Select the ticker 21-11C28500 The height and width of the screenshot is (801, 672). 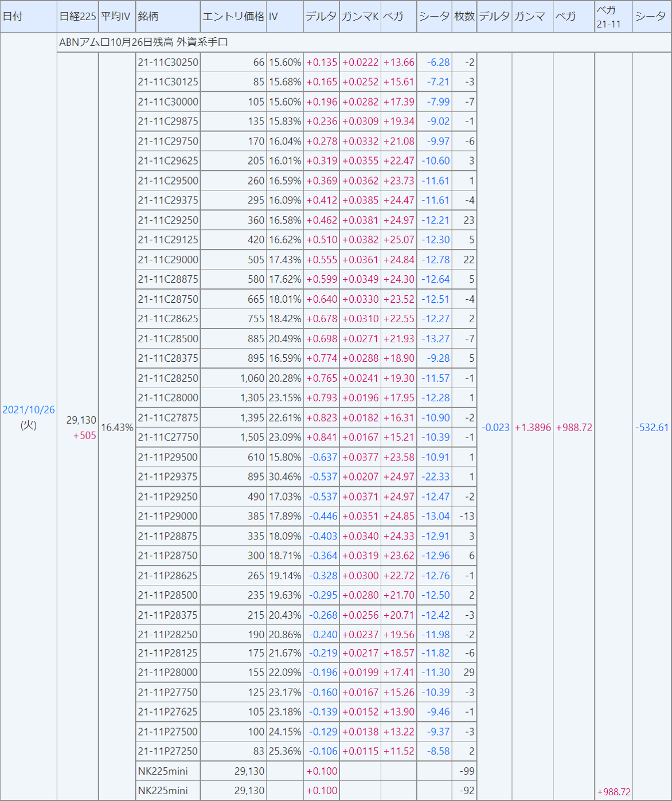(x=168, y=339)
